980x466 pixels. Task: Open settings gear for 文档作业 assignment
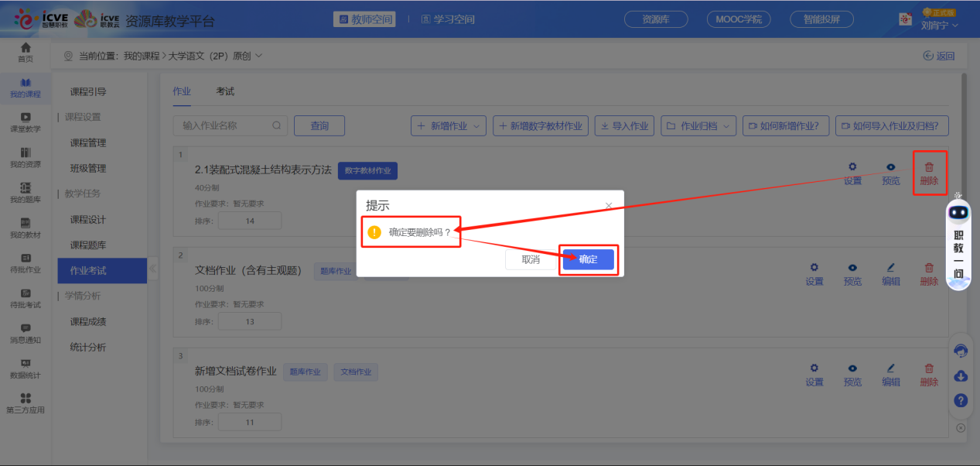[x=814, y=268]
